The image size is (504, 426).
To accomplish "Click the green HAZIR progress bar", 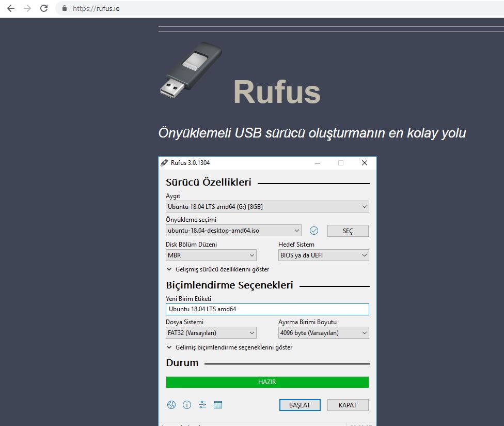I will 267,382.
